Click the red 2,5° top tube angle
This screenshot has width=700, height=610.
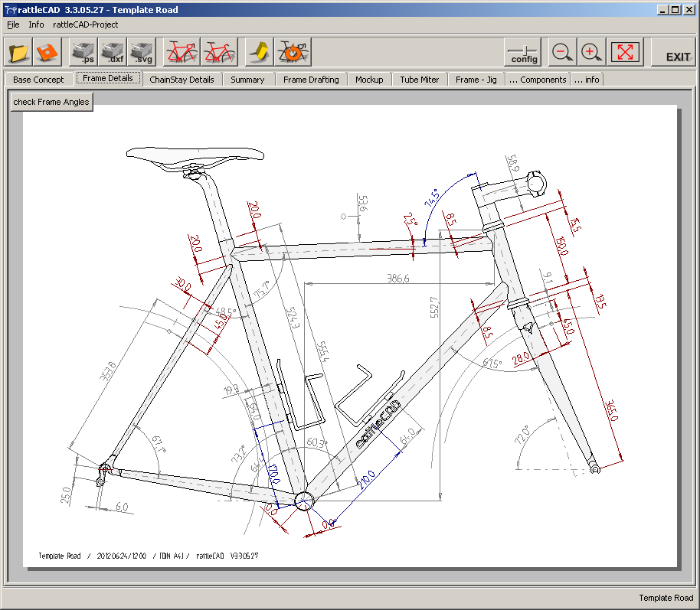(410, 220)
